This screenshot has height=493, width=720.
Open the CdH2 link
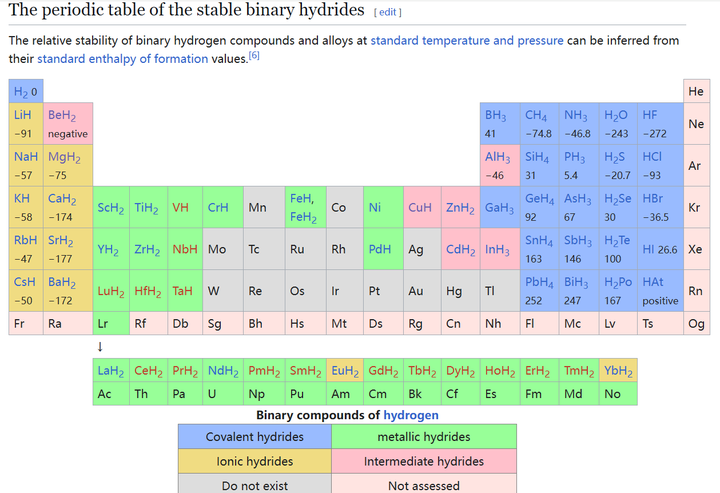point(461,250)
